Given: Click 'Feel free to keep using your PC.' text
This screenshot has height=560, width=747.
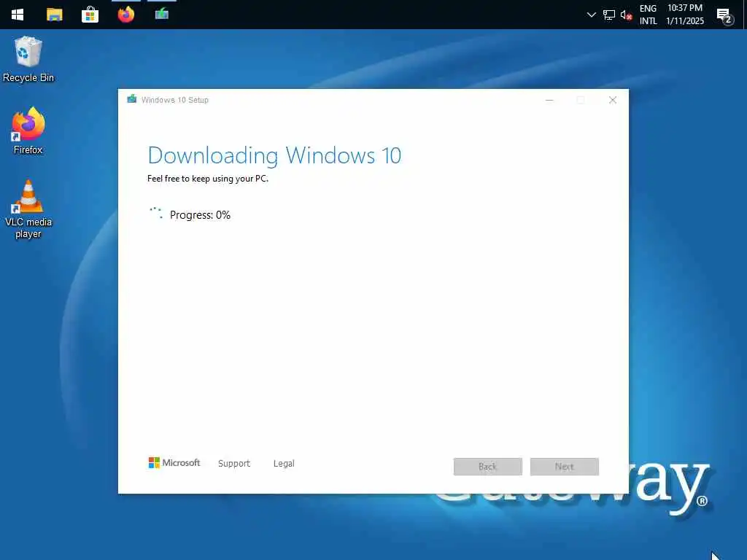Looking at the screenshot, I should pos(208,179).
